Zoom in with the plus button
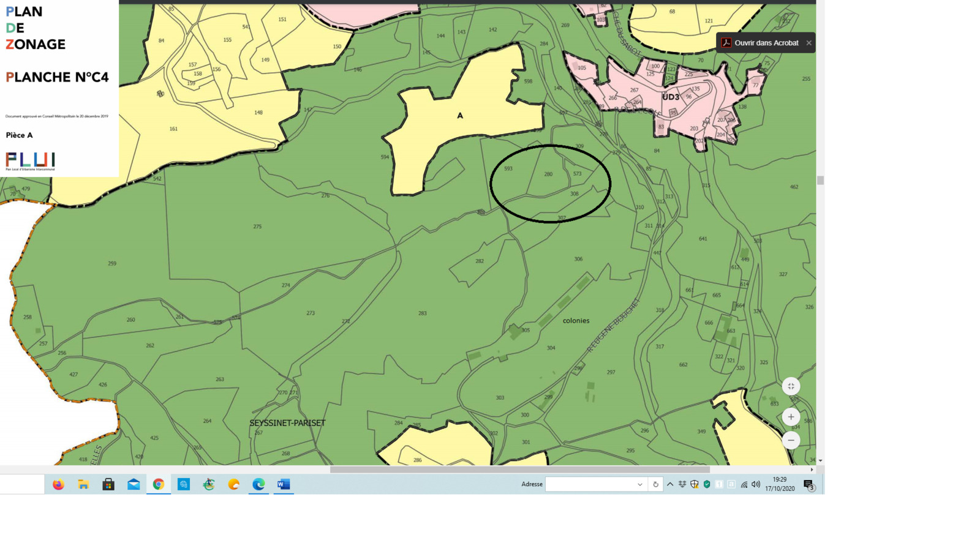 791,417
